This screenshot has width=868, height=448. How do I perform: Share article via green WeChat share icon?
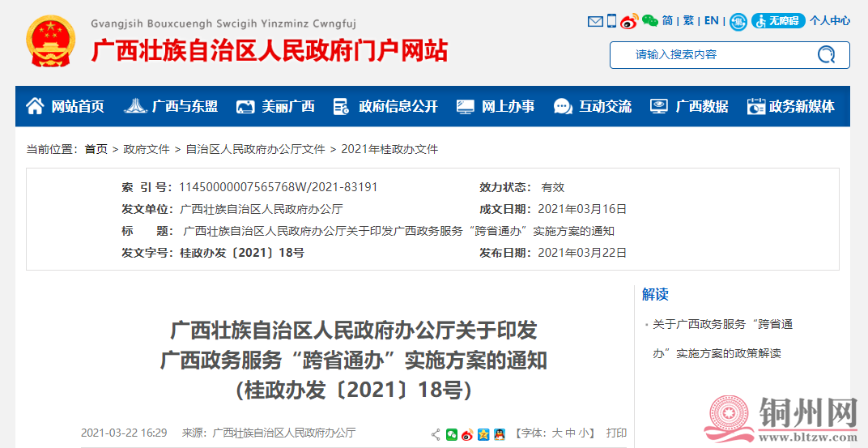[x=452, y=434]
